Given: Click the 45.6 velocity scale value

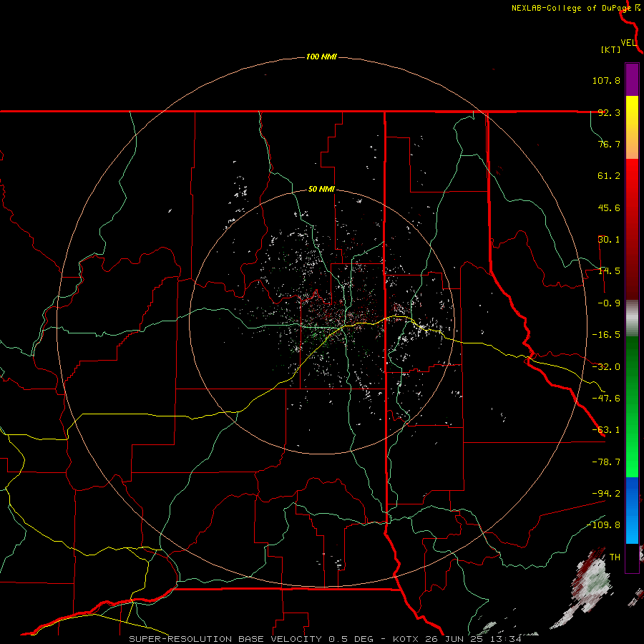Looking at the screenshot, I should [x=609, y=208].
